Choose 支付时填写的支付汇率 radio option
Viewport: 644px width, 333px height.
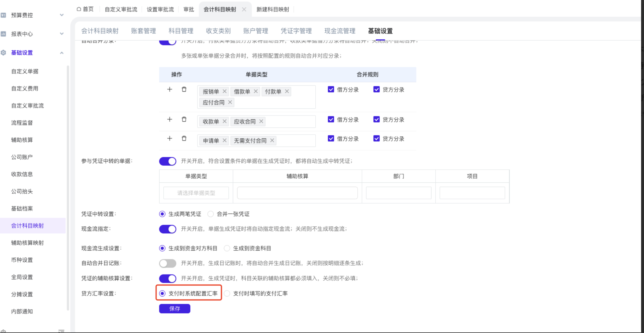[227, 293]
